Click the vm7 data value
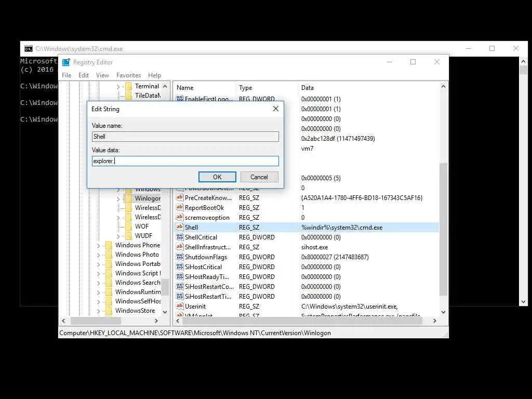Image resolution: width=532 pixels, height=399 pixels. [308, 148]
